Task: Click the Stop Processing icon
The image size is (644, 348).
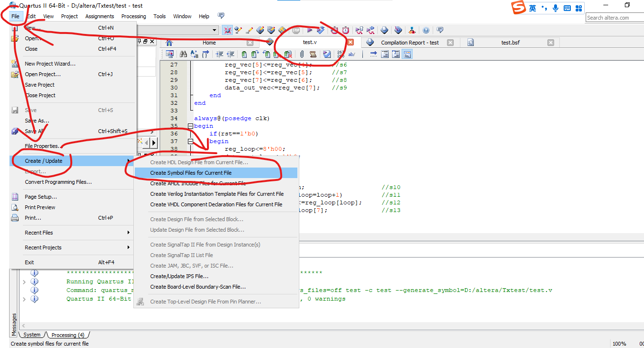Action: pos(296,30)
